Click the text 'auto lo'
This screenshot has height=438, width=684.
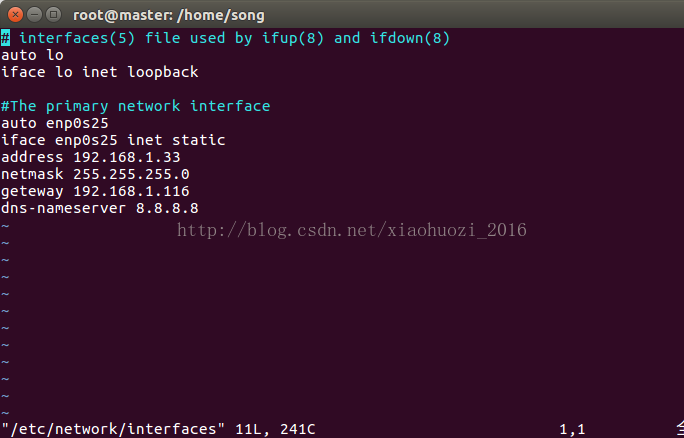pos(32,55)
